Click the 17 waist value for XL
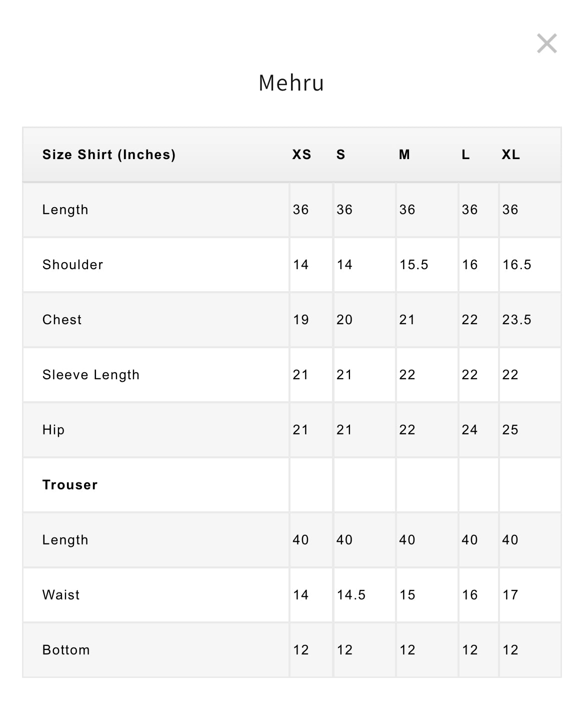The width and height of the screenshot is (588, 703). pyautogui.click(x=510, y=595)
